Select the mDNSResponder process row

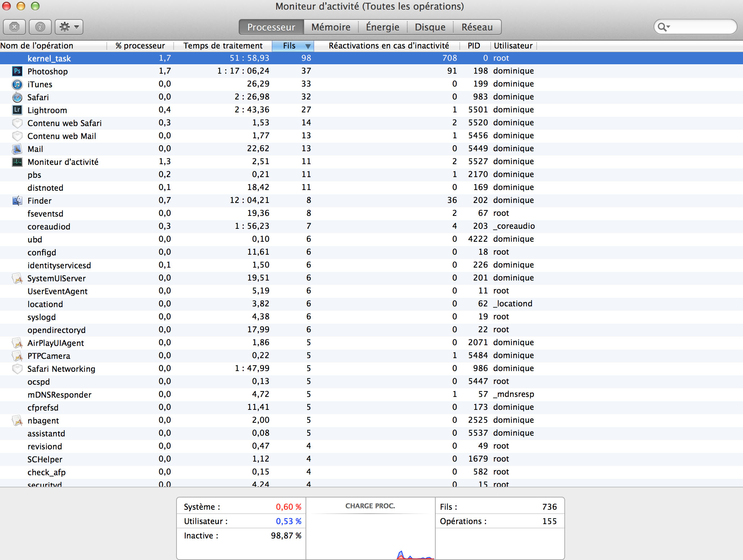[x=371, y=394]
